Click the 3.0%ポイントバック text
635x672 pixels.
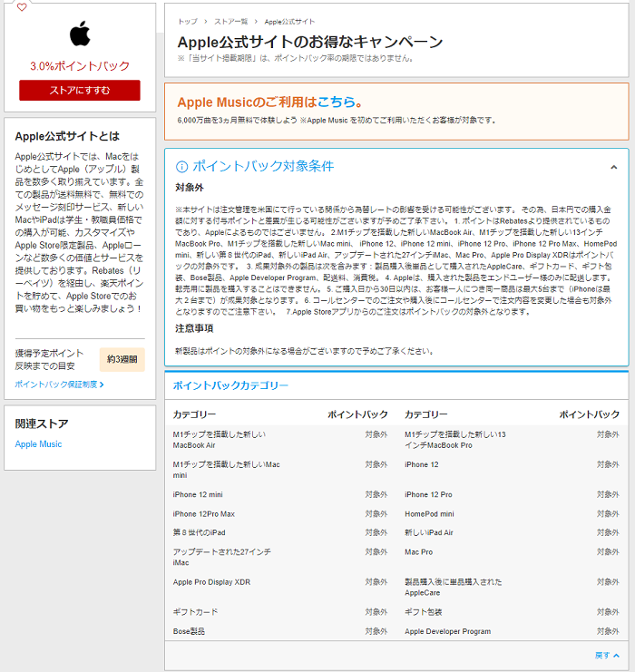[80, 66]
